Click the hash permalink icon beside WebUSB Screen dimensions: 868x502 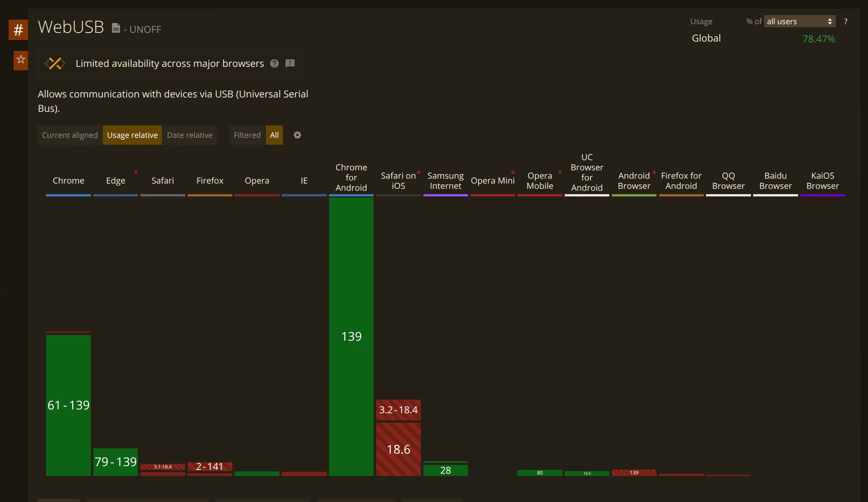[18, 30]
